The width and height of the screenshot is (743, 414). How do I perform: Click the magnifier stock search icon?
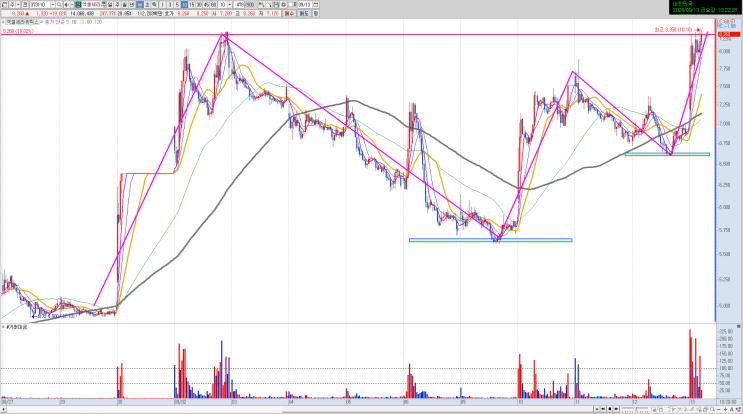[59, 4]
